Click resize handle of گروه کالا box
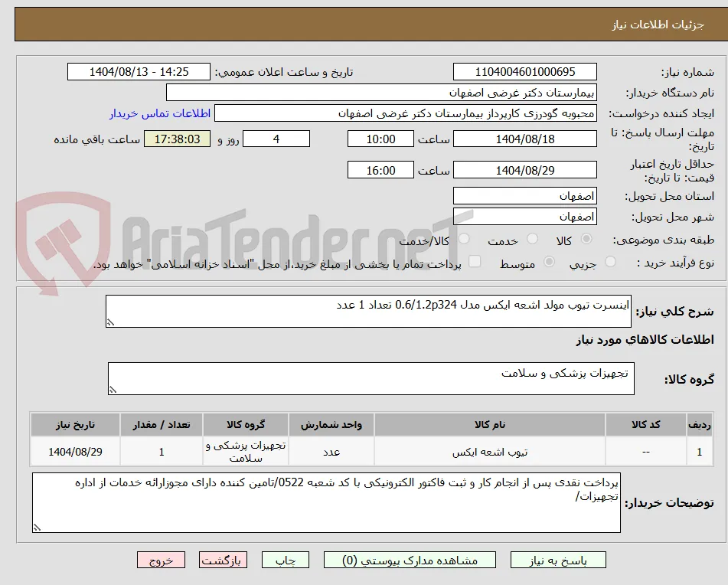 pyautogui.click(x=113, y=390)
